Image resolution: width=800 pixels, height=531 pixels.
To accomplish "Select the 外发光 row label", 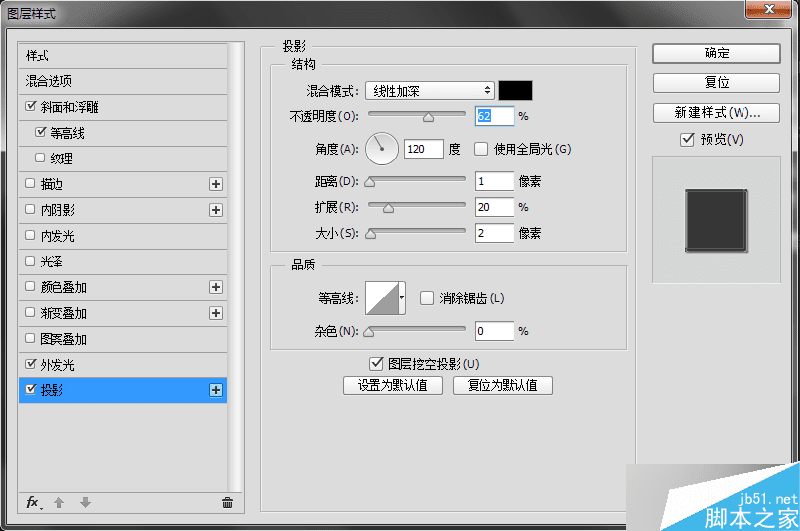I will click(x=58, y=365).
